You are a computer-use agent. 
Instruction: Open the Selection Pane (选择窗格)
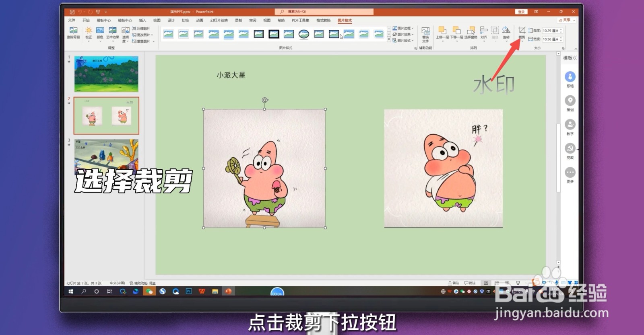click(x=471, y=33)
